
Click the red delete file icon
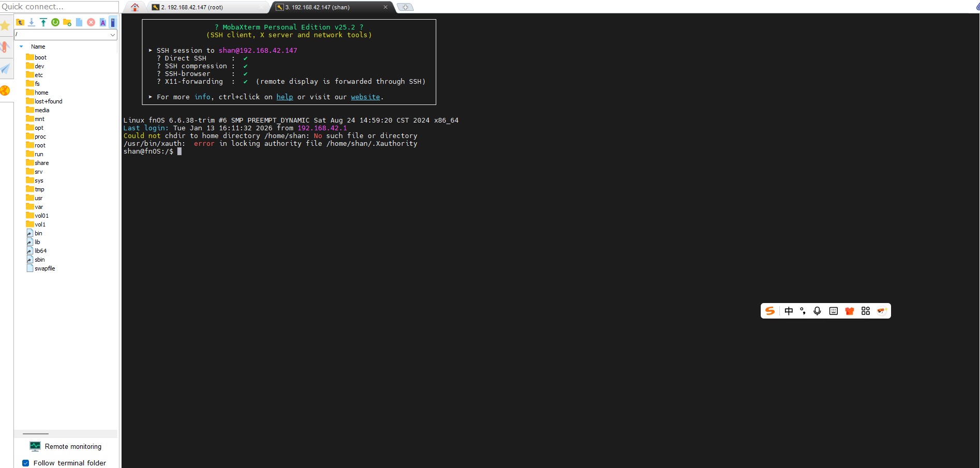pos(91,22)
